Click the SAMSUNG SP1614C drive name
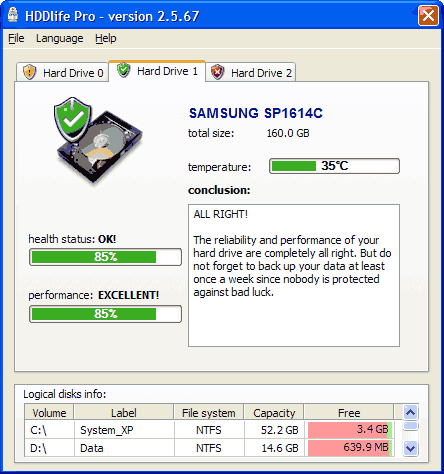 256,113
